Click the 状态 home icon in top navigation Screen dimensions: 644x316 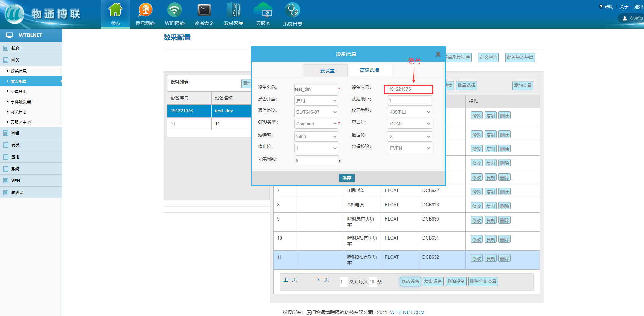point(115,10)
